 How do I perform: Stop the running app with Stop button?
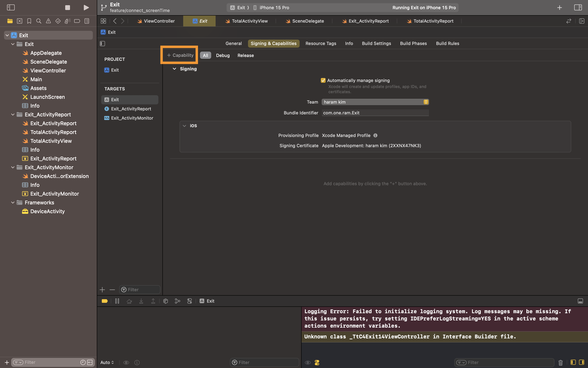67,8
